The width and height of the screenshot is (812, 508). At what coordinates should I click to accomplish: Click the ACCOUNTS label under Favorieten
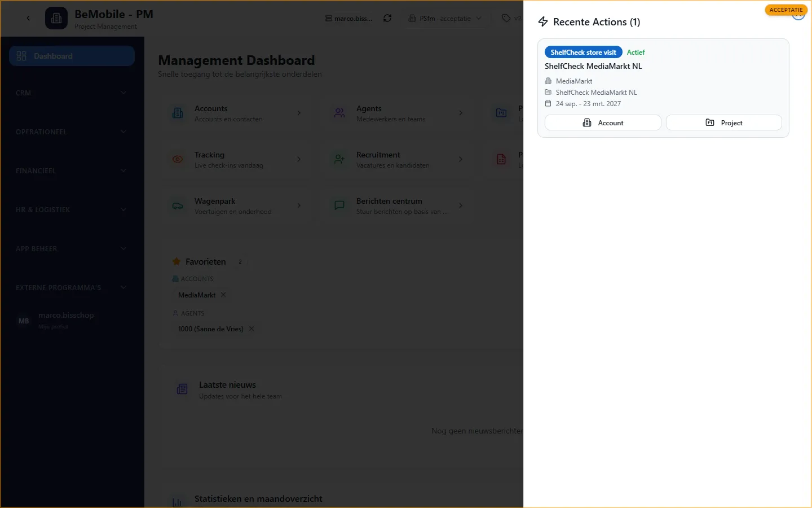(x=197, y=279)
